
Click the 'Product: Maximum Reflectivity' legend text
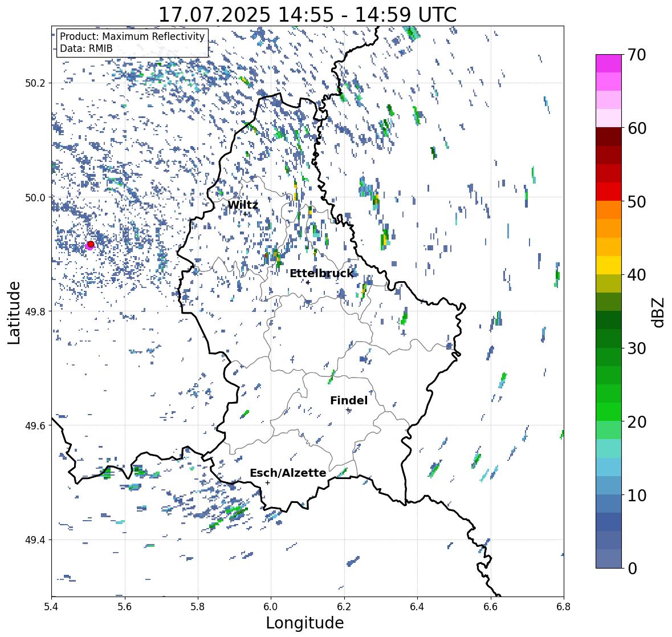coord(132,36)
